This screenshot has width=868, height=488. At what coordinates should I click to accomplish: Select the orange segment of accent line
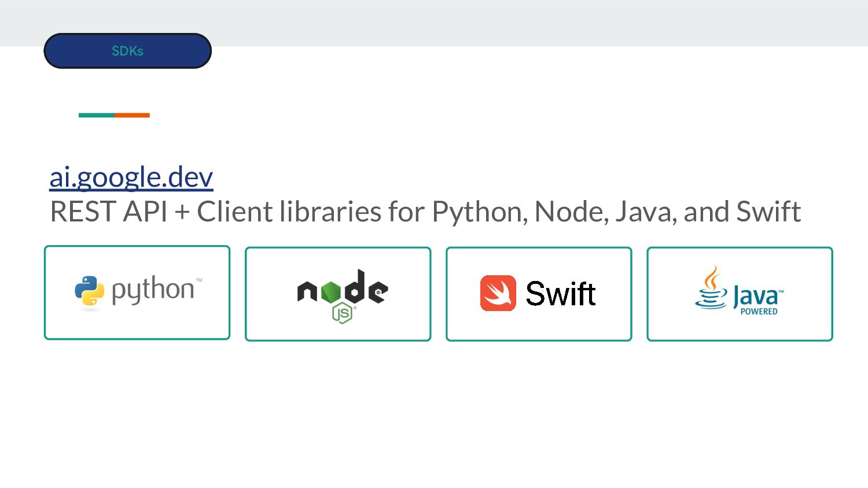pos(132,115)
